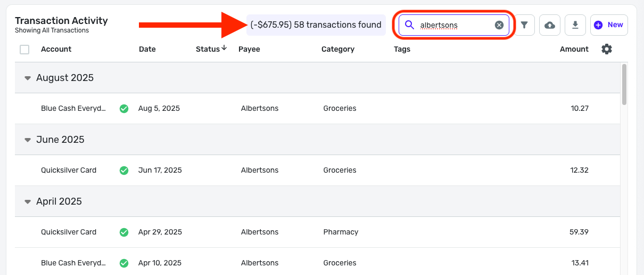Toggle the select all transactions checkbox

click(x=24, y=50)
